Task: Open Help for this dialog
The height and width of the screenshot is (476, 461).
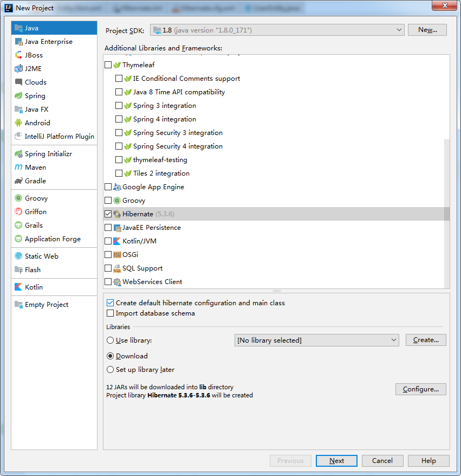Action: tap(428, 460)
